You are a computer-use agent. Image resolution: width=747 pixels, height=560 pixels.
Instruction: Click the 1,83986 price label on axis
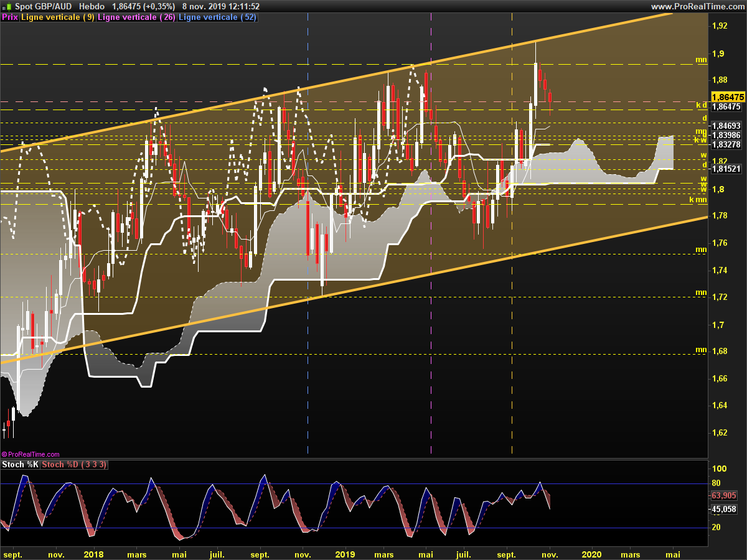point(727,135)
